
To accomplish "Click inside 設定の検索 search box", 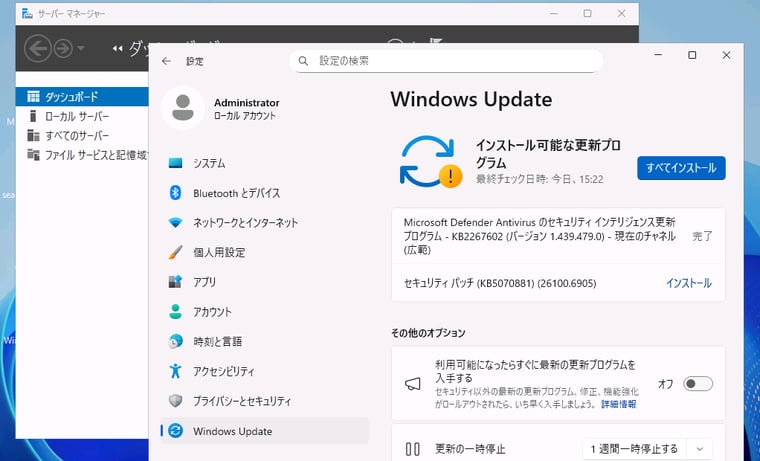I will click(446, 61).
